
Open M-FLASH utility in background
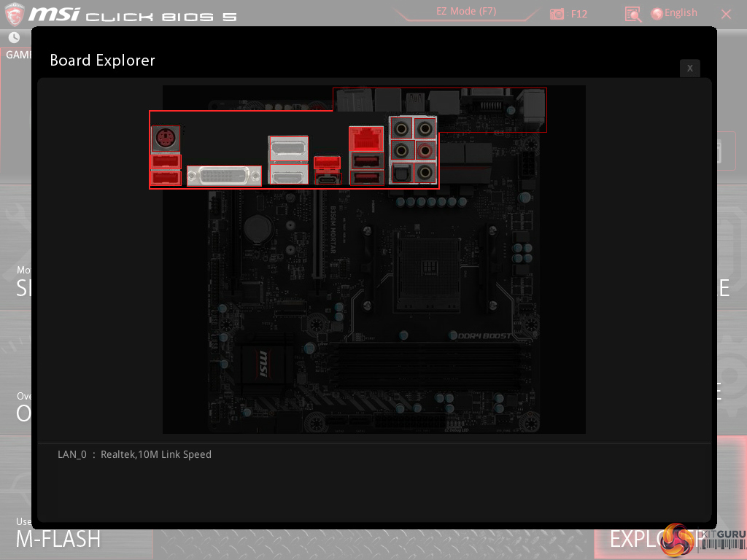(58, 539)
